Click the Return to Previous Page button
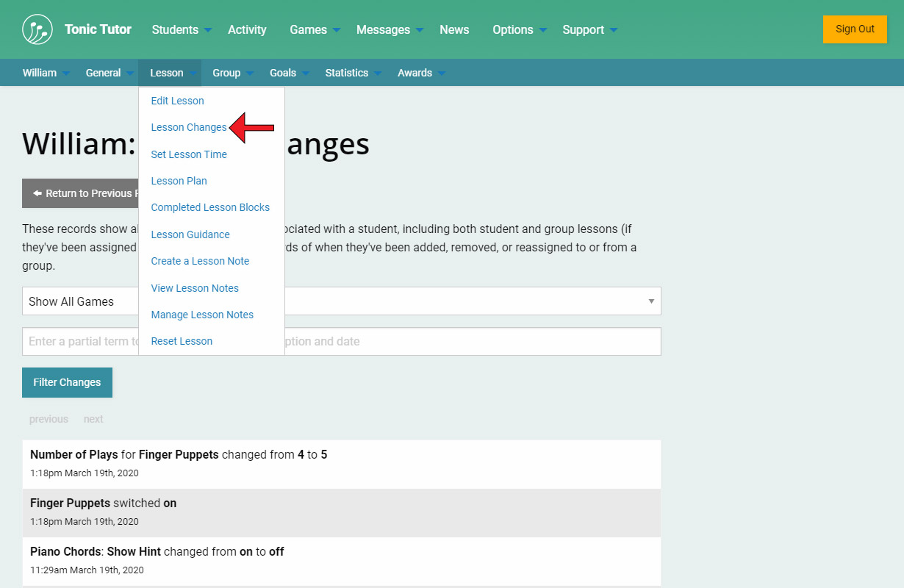904x588 pixels. 81,193
